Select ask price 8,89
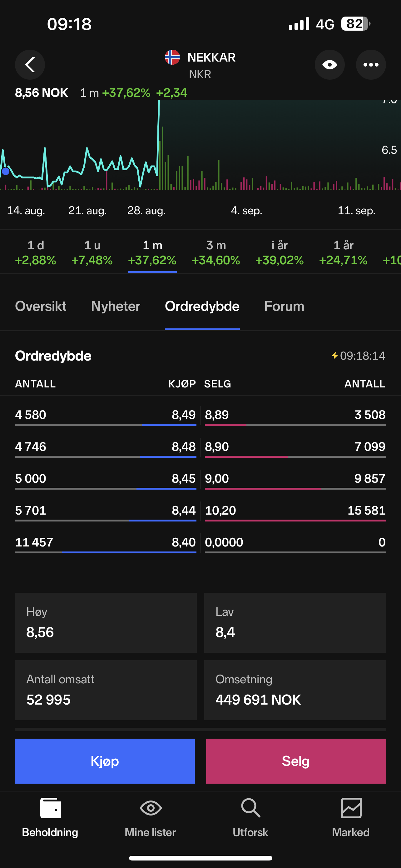Viewport: 401px width, 868px height. click(217, 415)
